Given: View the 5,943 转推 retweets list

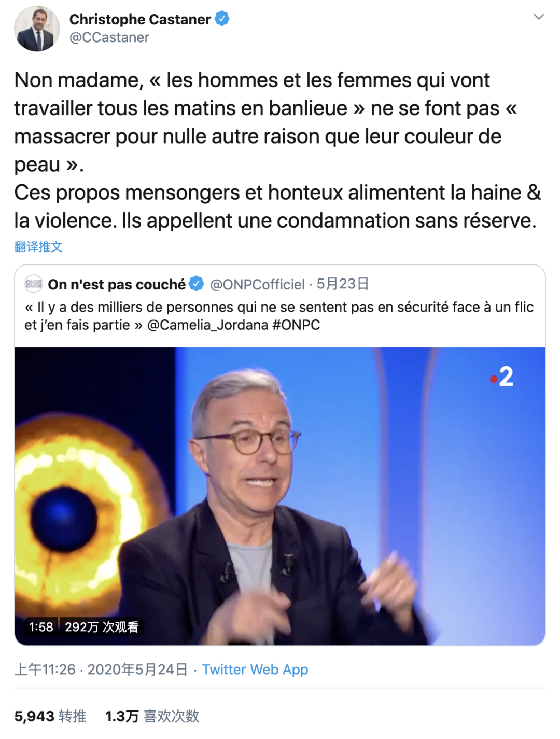Looking at the screenshot, I should click(x=50, y=716).
